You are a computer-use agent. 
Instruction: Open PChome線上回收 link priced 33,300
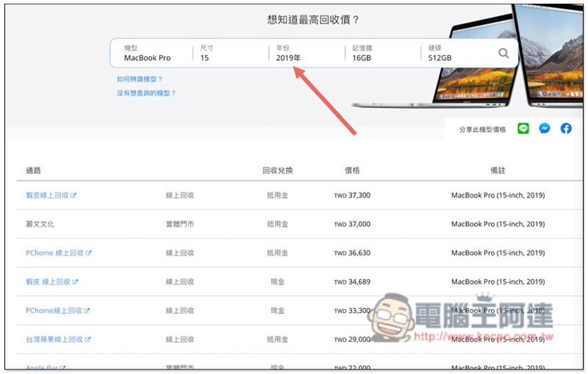54,311
